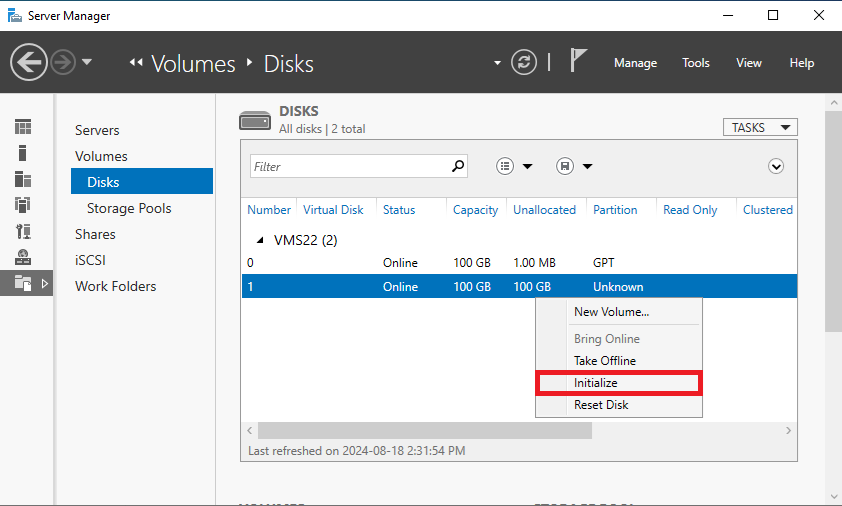This screenshot has height=506, width=842.
Task: Open the breadcrumb arrow between Volumes and Disks
Action: pos(249,62)
